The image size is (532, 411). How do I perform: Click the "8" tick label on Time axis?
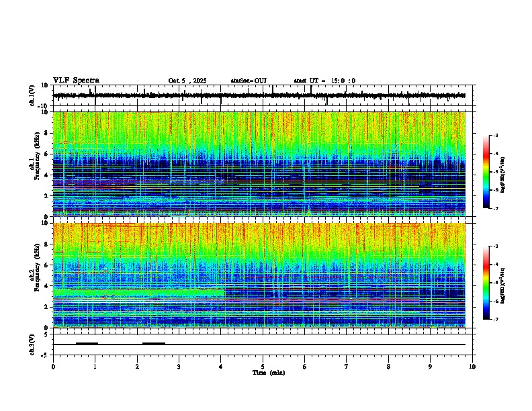click(388, 367)
